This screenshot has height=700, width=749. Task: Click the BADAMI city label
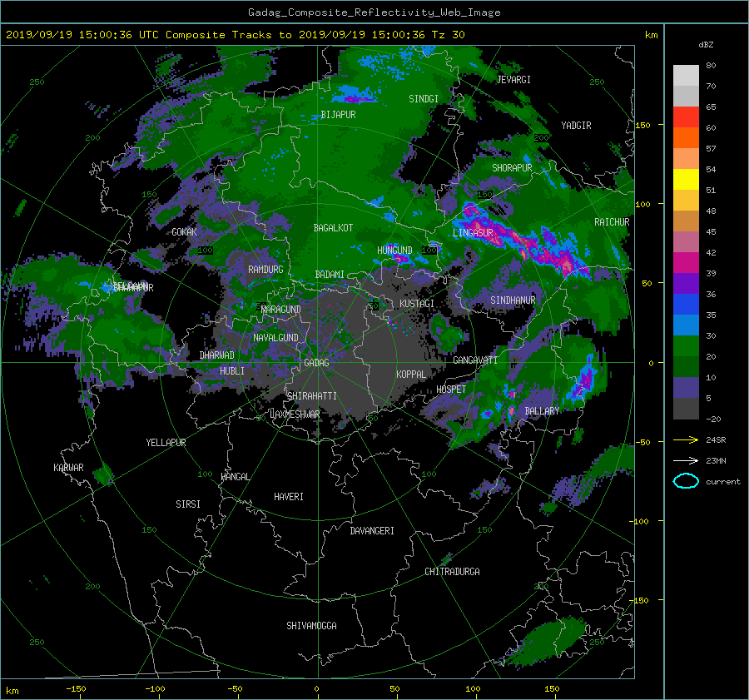click(x=330, y=275)
